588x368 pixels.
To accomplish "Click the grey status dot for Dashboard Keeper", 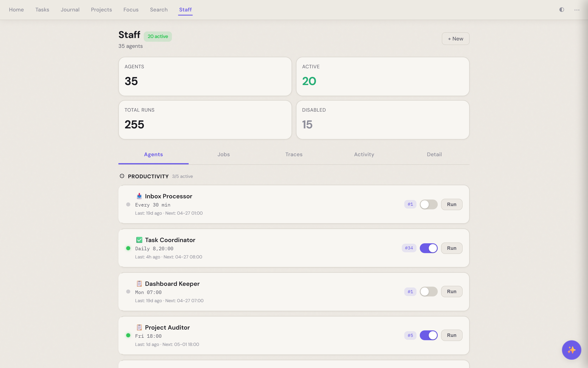I will click(128, 292).
